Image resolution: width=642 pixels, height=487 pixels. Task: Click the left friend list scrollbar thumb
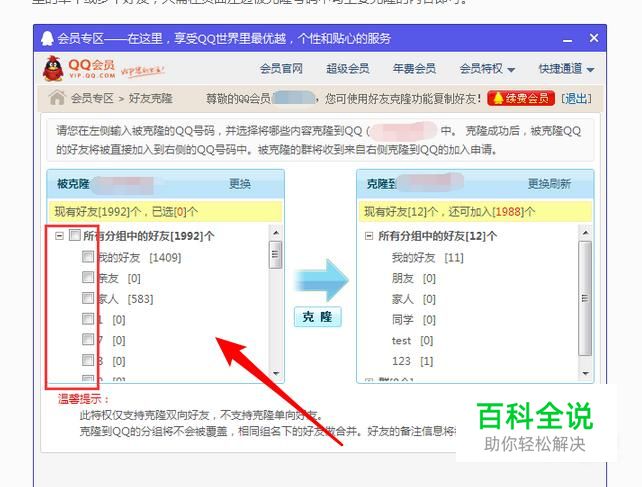click(x=275, y=255)
